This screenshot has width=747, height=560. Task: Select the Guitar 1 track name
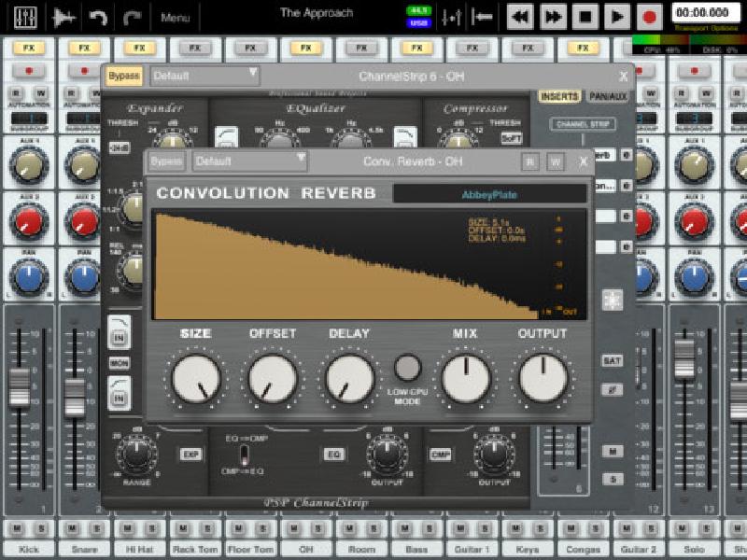point(472,549)
